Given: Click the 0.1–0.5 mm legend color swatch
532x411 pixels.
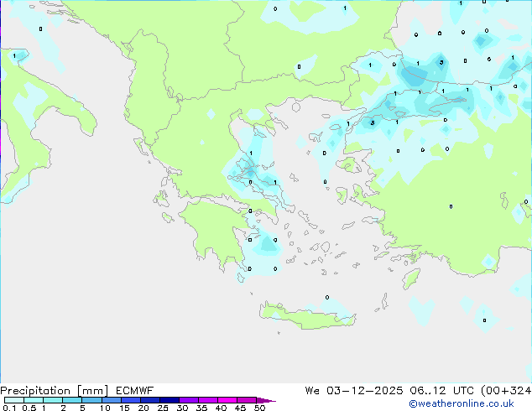Looking at the screenshot, I should point(14,400).
